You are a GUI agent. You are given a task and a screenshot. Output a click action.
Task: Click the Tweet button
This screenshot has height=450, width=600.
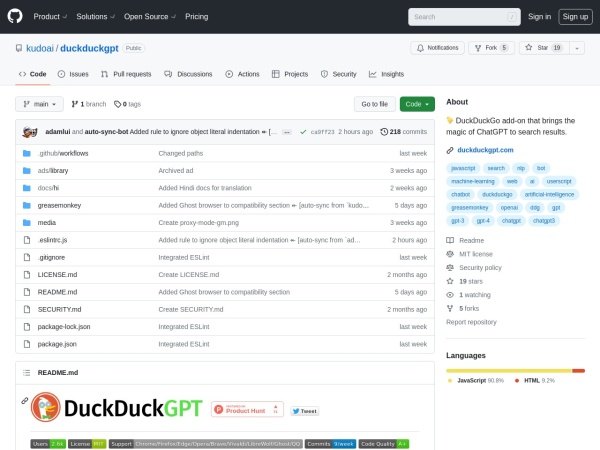pos(305,411)
